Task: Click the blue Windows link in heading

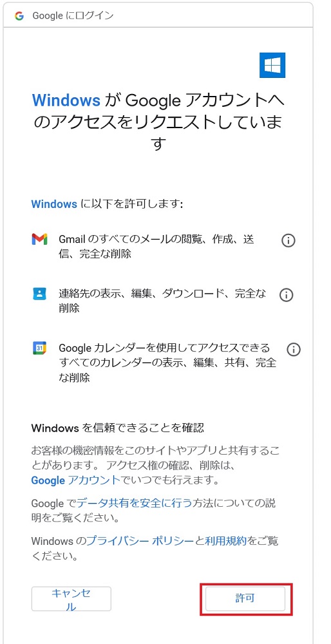Action: pos(66,99)
